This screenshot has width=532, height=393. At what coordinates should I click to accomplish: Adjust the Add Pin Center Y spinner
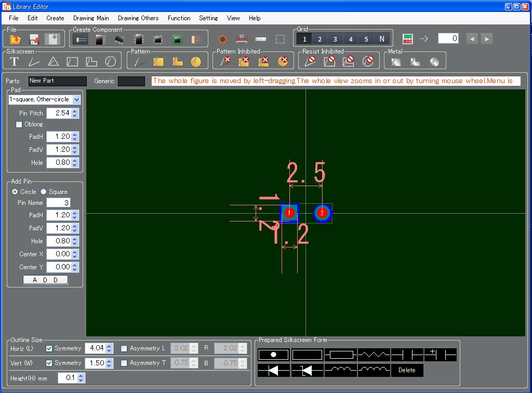(x=75, y=267)
